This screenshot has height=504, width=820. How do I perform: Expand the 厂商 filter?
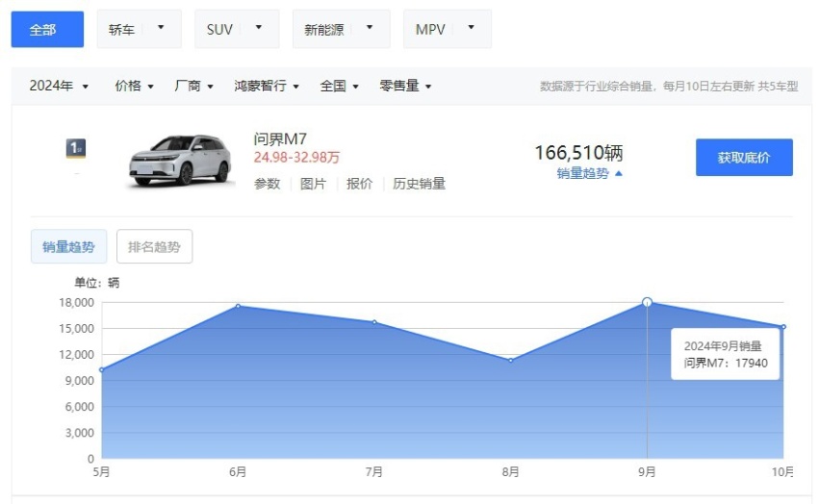coord(193,86)
